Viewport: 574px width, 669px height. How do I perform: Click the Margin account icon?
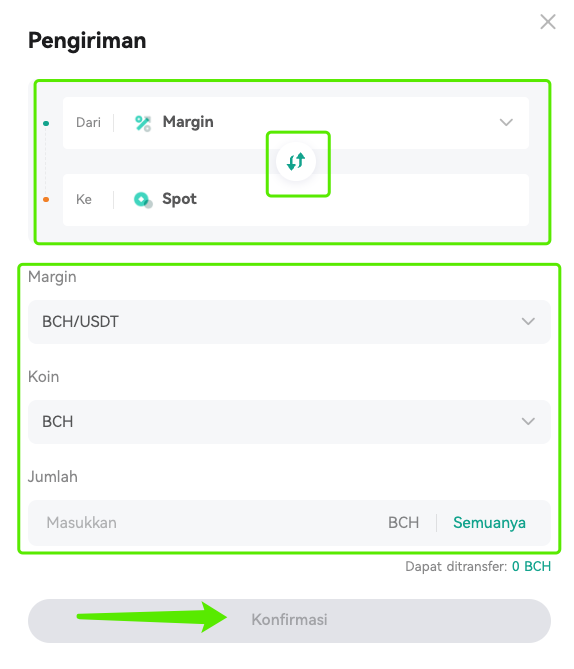pyautogui.click(x=143, y=123)
